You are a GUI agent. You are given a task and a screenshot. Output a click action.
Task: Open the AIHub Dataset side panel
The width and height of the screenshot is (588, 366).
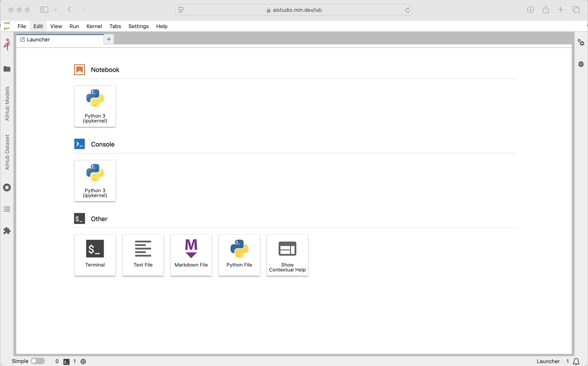(x=7, y=152)
